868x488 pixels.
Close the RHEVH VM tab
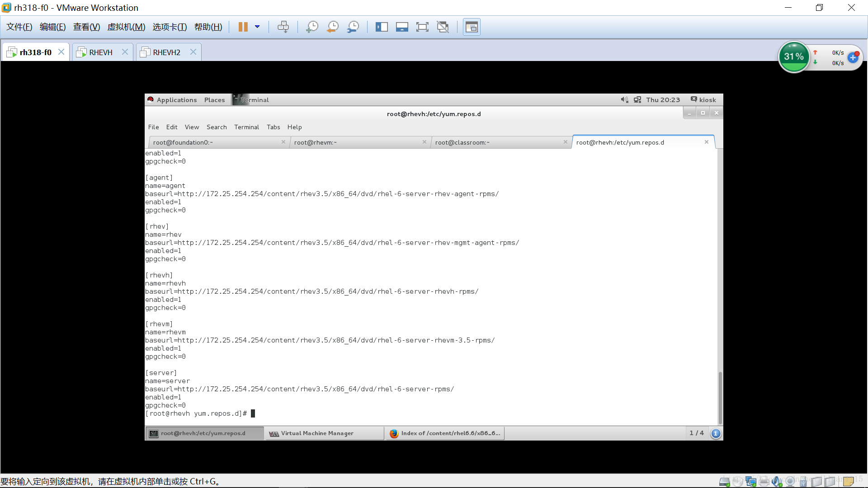[x=125, y=52]
